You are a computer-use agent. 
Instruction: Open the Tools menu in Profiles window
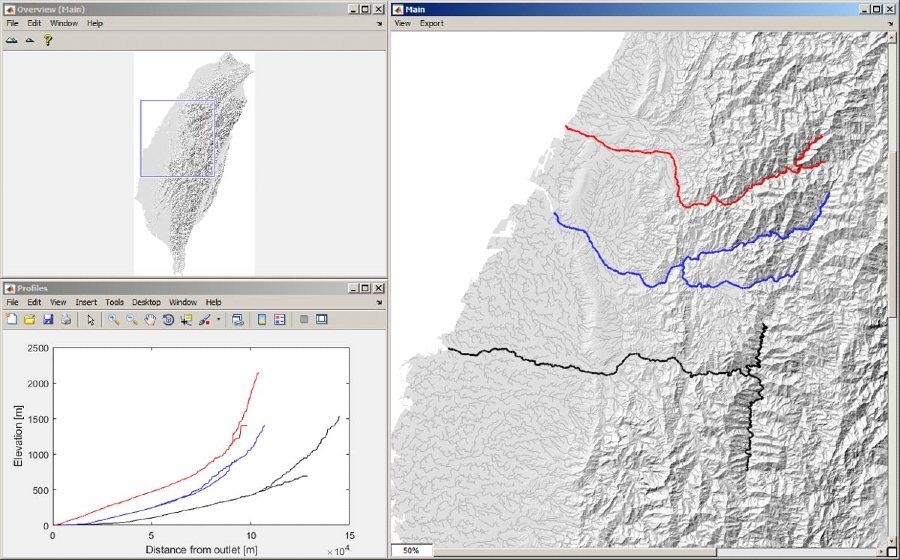(114, 302)
